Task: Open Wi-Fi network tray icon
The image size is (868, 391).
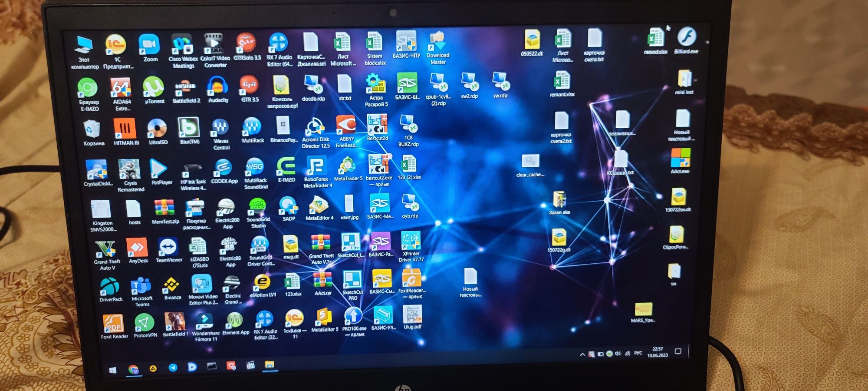Action: tap(627, 353)
